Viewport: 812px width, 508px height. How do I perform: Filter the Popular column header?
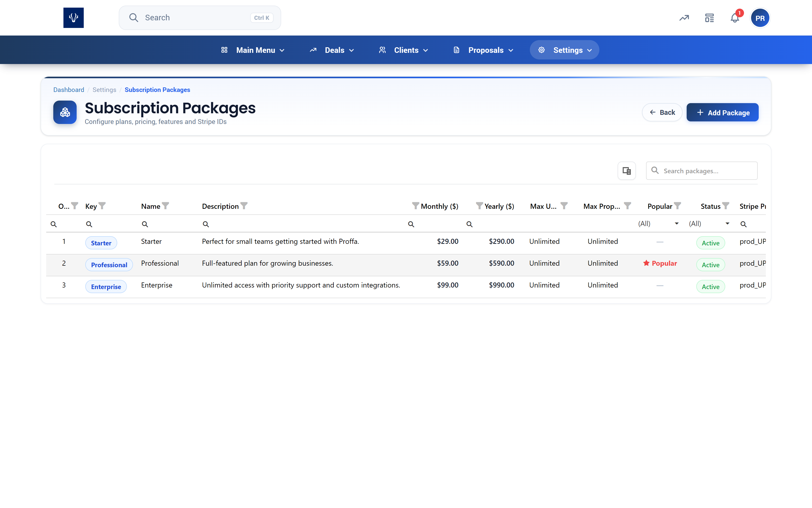point(678,206)
